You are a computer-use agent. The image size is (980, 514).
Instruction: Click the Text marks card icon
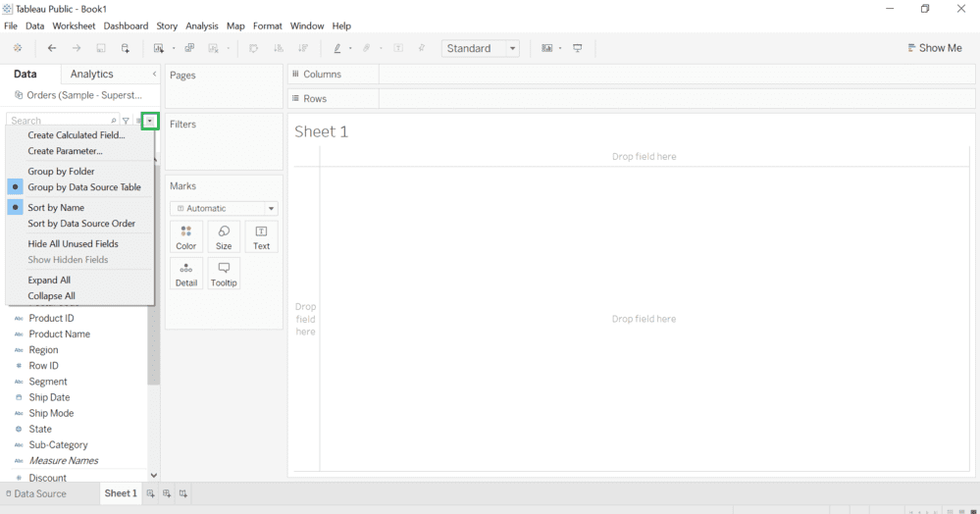click(261, 237)
